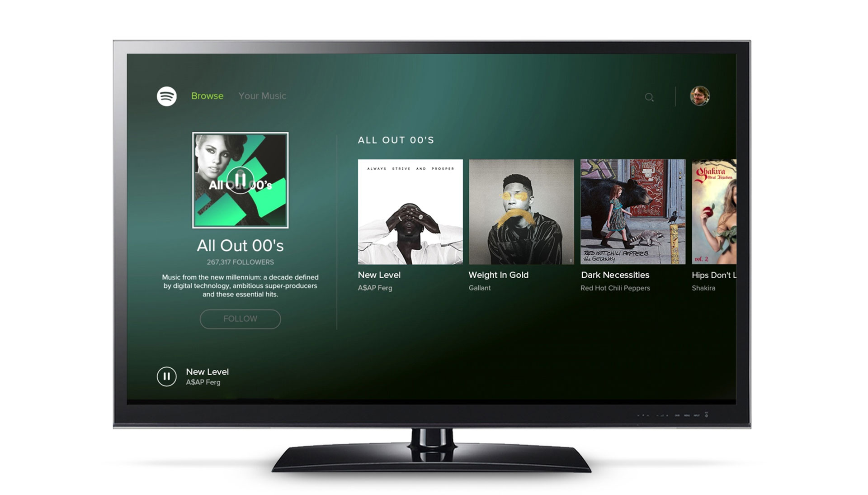
Task: Click the Spotify logo icon
Action: click(x=166, y=96)
